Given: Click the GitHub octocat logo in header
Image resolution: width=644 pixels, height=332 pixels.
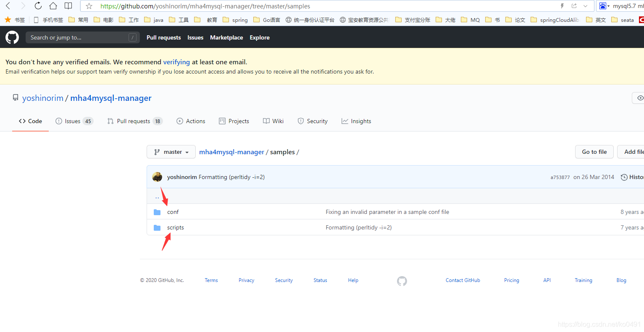Looking at the screenshot, I should pos(12,37).
